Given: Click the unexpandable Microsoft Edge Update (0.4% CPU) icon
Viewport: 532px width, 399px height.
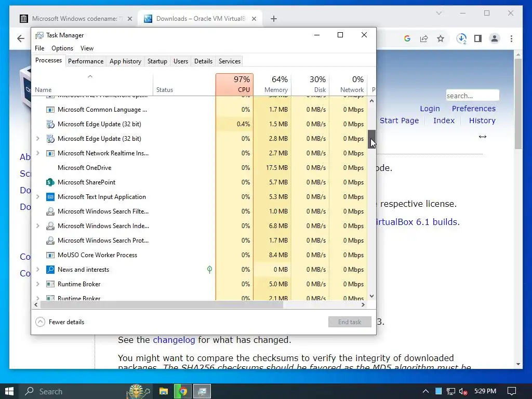Looking at the screenshot, I should point(50,124).
